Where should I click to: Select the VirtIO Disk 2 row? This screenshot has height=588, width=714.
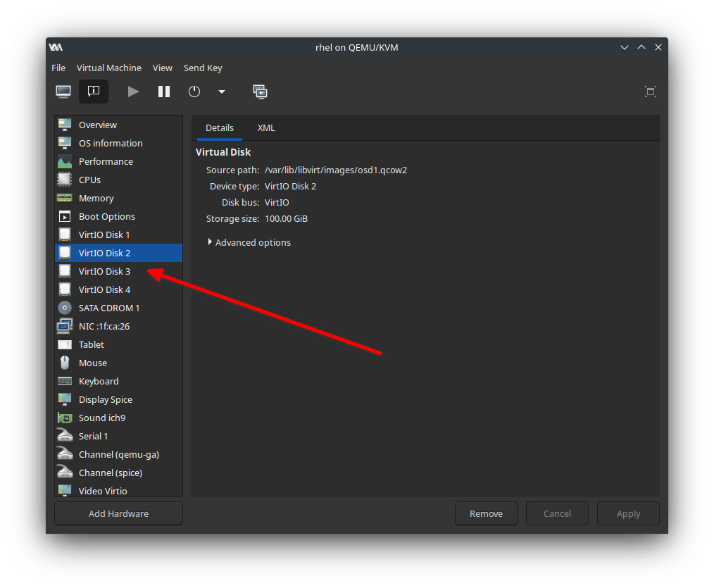coord(118,253)
